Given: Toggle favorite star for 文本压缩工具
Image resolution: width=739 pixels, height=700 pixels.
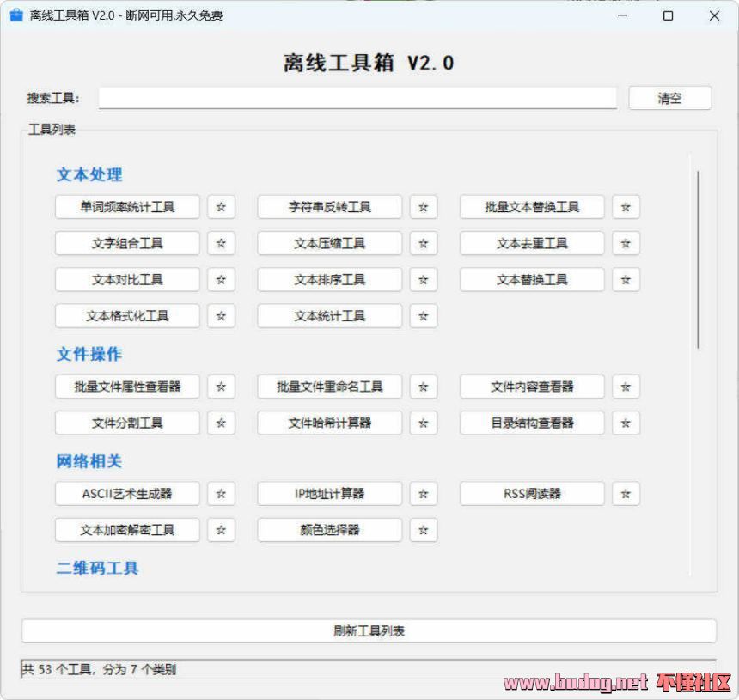Looking at the screenshot, I should 423,243.
